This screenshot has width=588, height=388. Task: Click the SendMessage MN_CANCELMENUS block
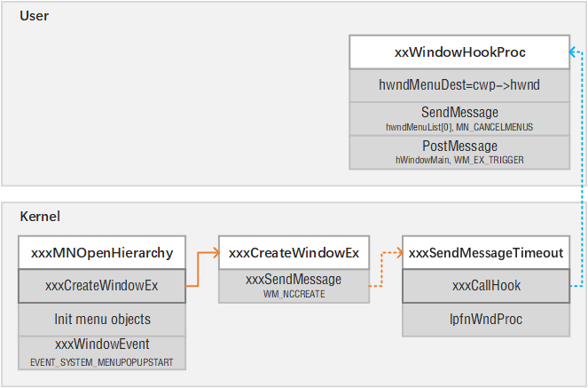click(x=459, y=119)
